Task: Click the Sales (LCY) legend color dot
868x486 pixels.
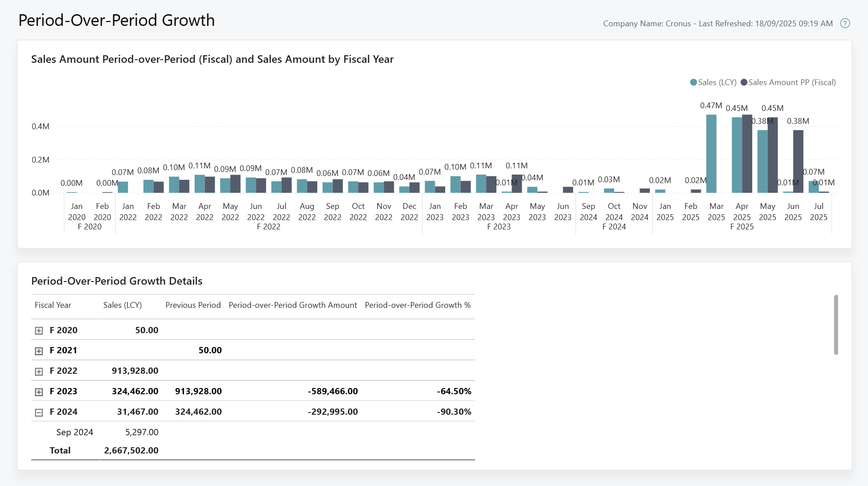Action: (x=692, y=82)
